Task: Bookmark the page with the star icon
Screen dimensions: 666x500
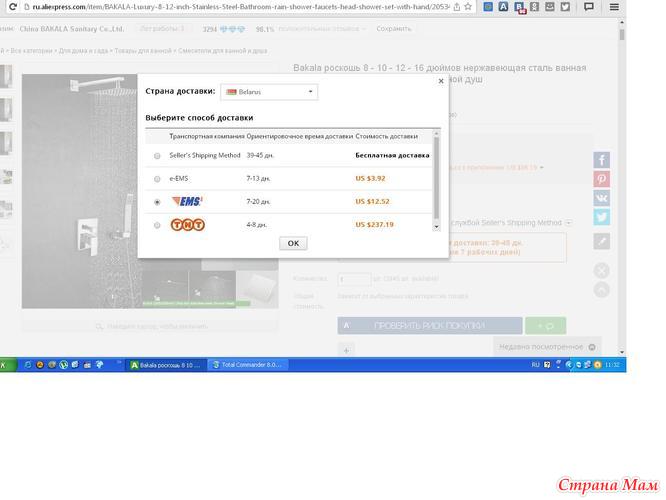Action: pos(468,7)
